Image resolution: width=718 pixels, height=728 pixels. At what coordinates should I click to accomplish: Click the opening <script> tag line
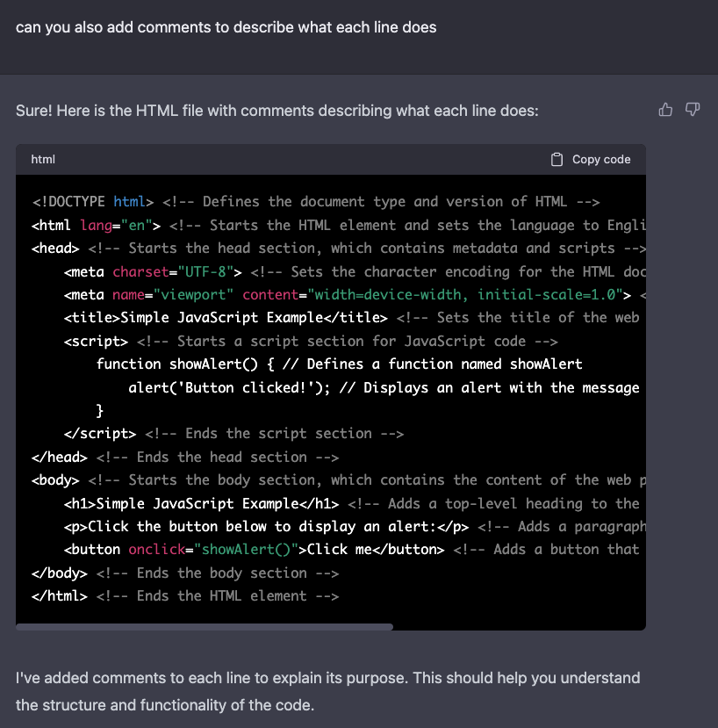click(311, 342)
